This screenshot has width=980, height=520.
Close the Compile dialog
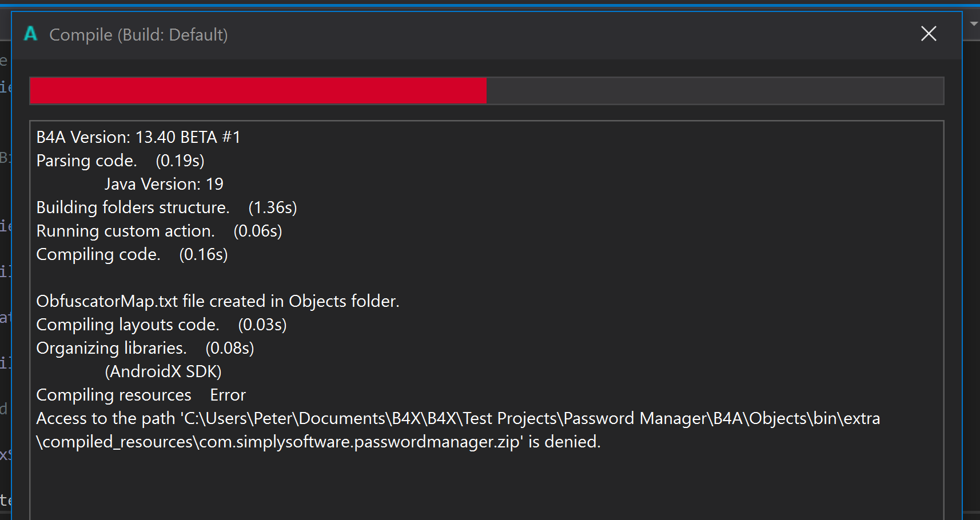929,34
